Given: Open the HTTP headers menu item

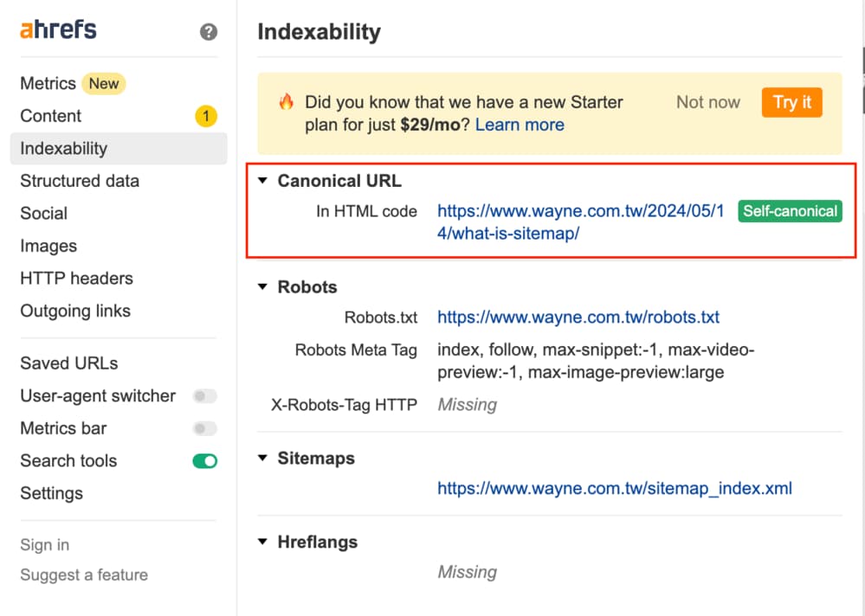Looking at the screenshot, I should coord(77,279).
